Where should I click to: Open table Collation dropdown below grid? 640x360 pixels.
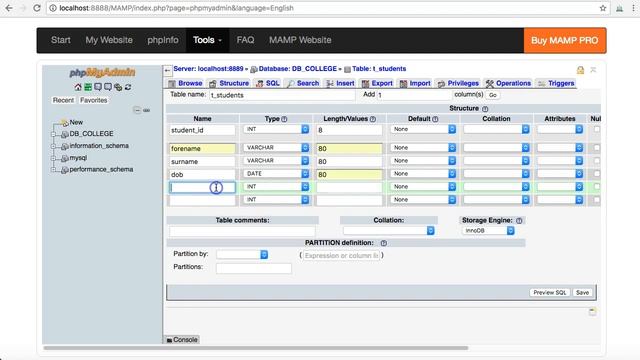tap(389, 231)
